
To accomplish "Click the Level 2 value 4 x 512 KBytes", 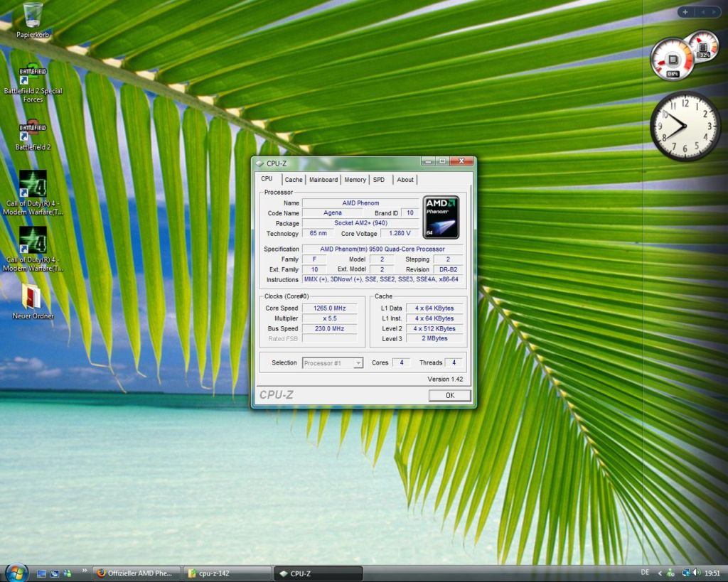I will 434,328.
